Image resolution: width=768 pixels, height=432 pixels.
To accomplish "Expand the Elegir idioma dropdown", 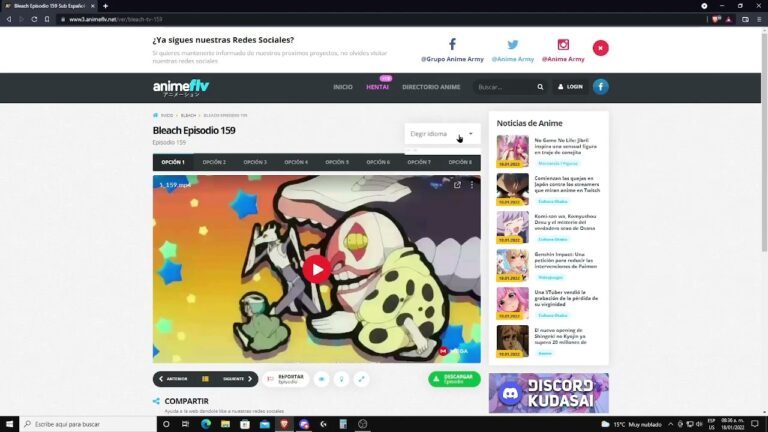I will click(442, 134).
